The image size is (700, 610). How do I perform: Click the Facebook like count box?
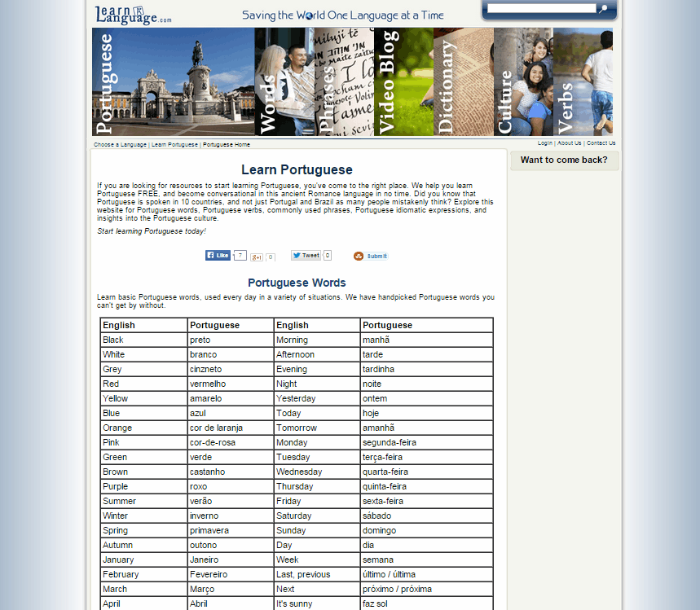(240, 255)
